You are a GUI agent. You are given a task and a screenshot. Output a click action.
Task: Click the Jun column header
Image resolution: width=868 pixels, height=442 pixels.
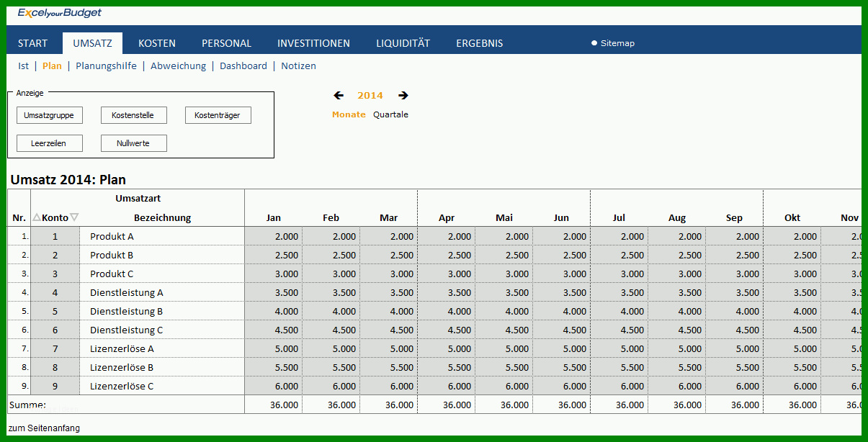pyautogui.click(x=562, y=217)
